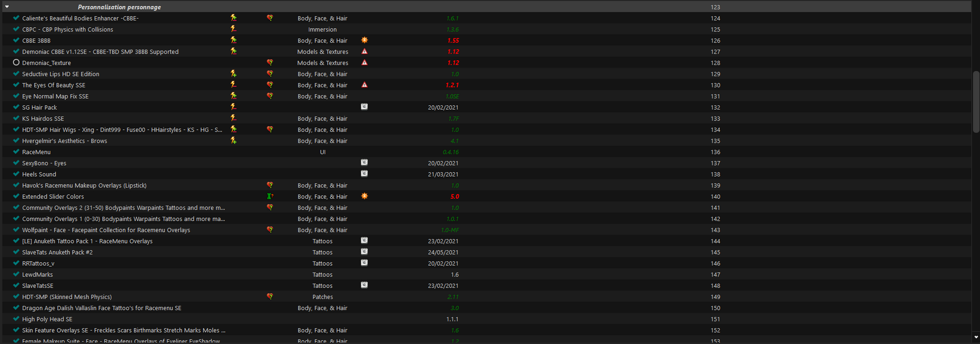Screen dimensions: 980x344
Task: Select the Skin Feature Overlays SE mod name
Action: pos(124,331)
